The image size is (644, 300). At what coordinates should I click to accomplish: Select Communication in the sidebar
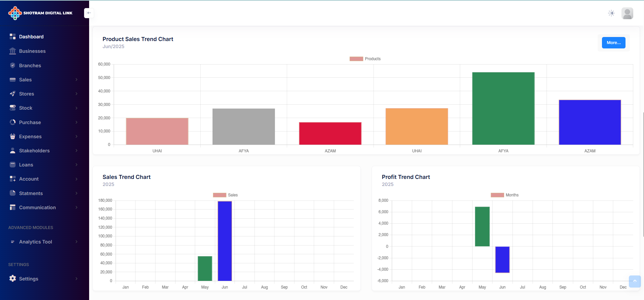pyautogui.click(x=37, y=208)
